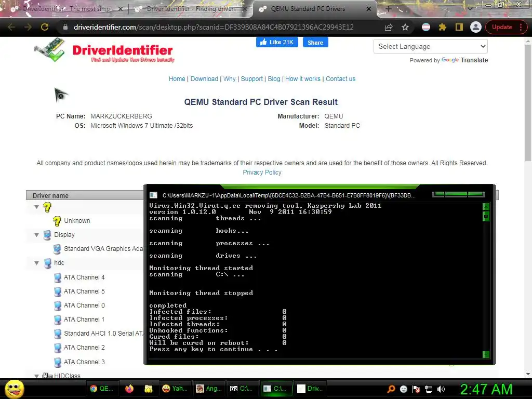
Task: Bookmark this page with star icon
Action: pyautogui.click(x=405, y=27)
